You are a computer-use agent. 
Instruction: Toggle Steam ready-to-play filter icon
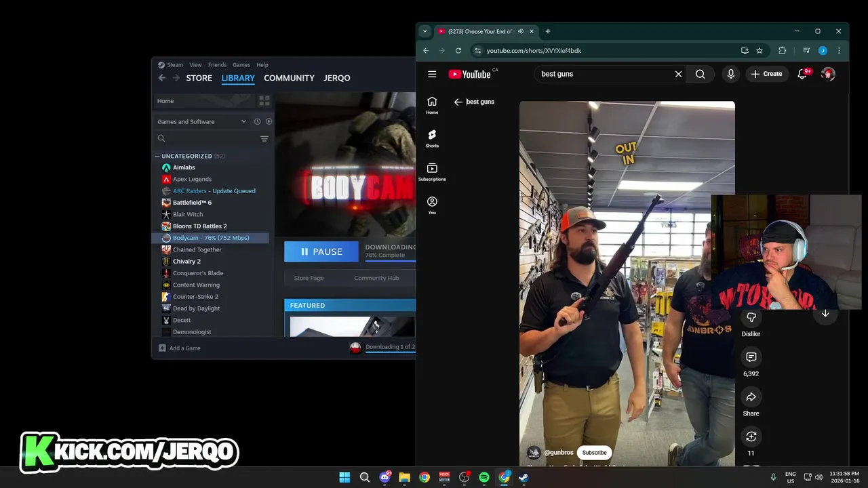[x=269, y=121]
